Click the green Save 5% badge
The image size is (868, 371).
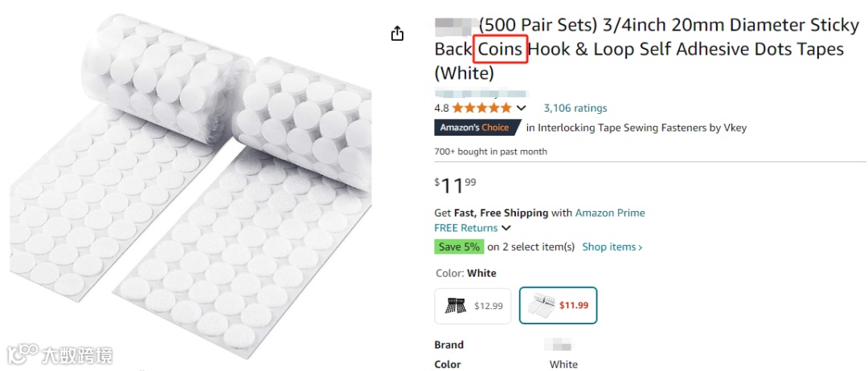tap(458, 247)
